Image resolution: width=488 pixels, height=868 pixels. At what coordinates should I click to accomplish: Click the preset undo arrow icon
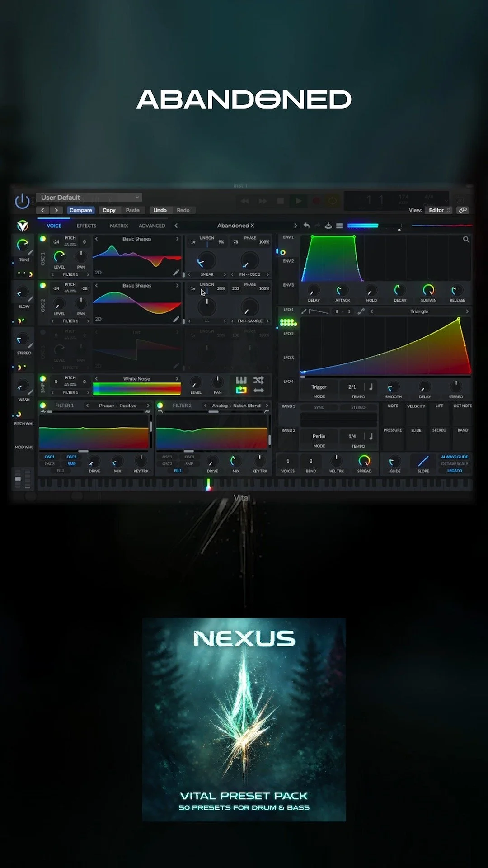[x=307, y=226]
